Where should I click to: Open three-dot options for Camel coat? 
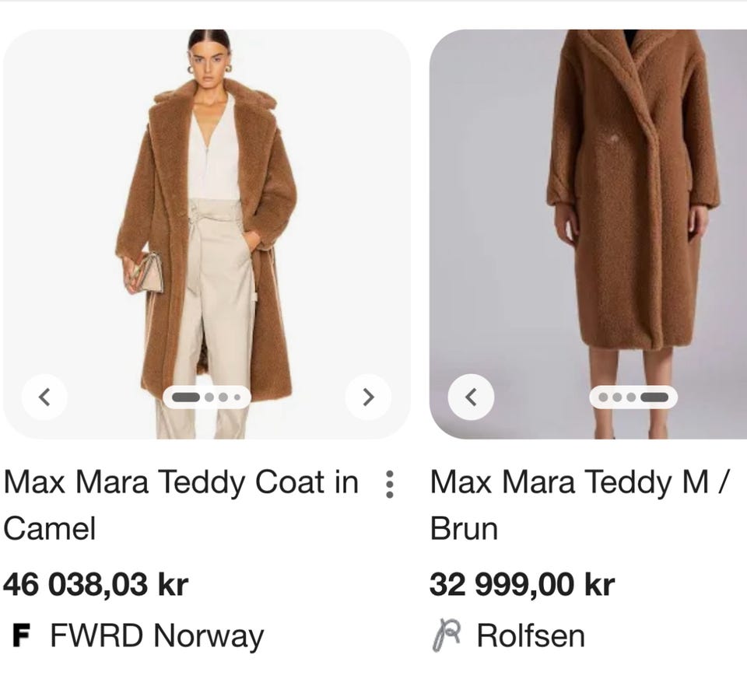tap(389, 485)
